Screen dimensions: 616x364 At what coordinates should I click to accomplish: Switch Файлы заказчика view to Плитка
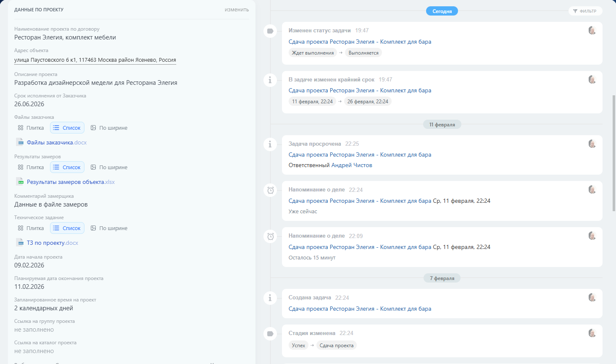31,128
